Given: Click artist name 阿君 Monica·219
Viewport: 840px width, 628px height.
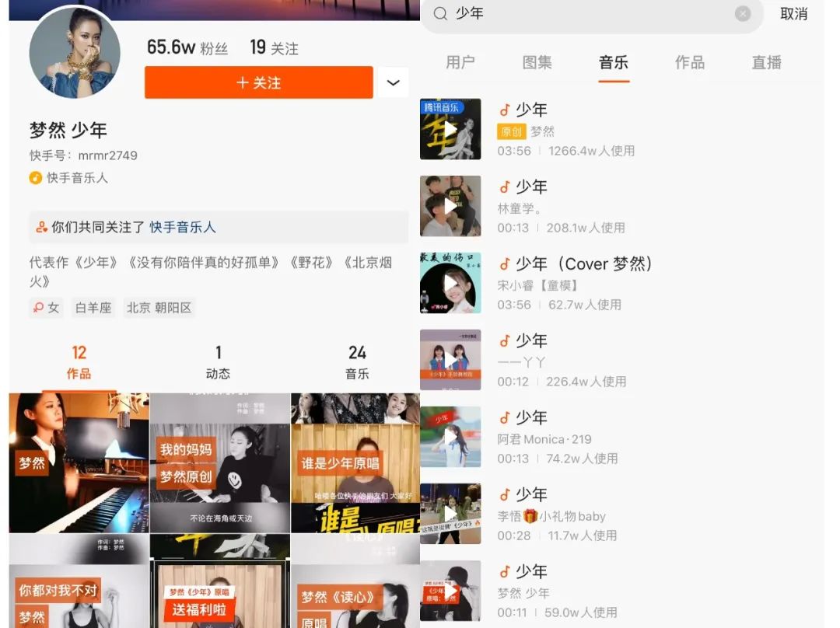Looking at the screenshot, I should (544, 439).
